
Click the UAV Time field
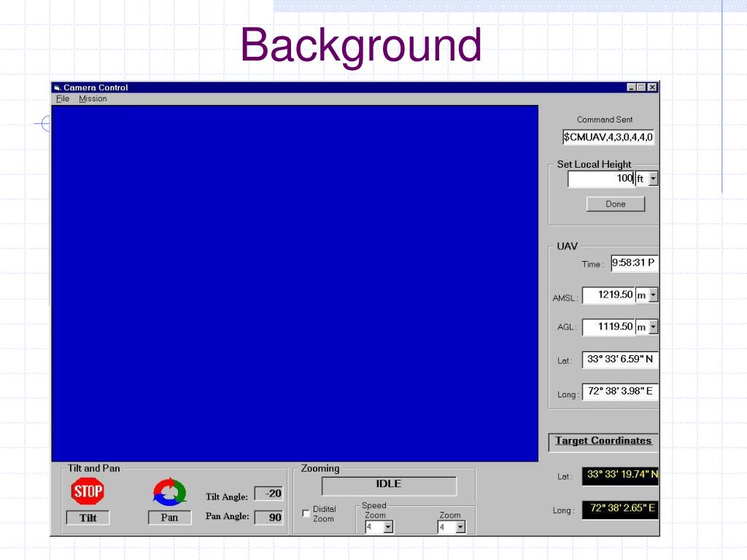[635, 262]
